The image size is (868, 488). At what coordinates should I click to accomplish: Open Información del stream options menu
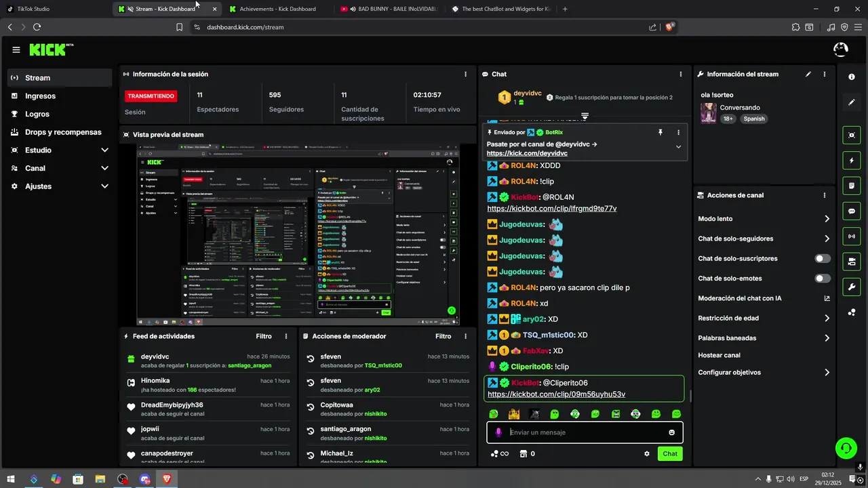(825, 74)
